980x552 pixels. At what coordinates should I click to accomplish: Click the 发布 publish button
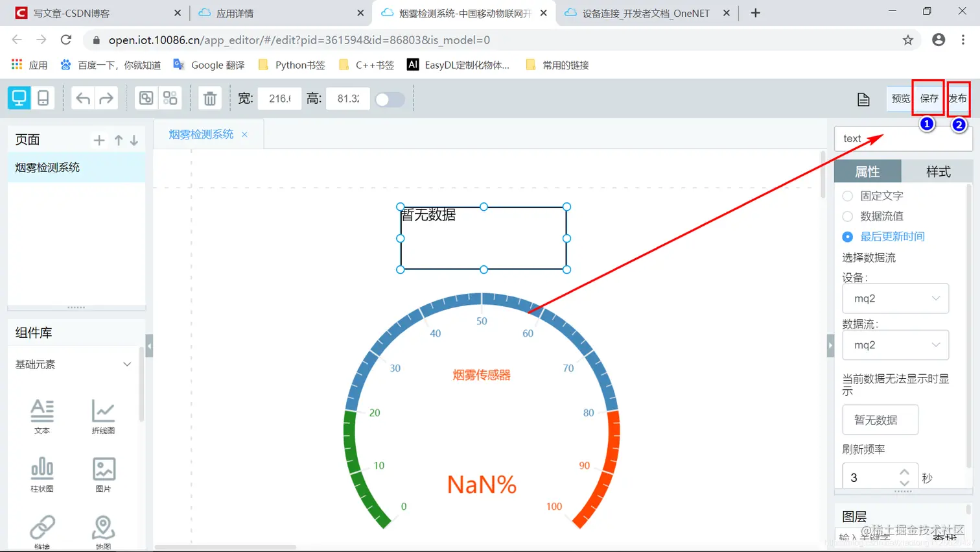tap(958, 99)
